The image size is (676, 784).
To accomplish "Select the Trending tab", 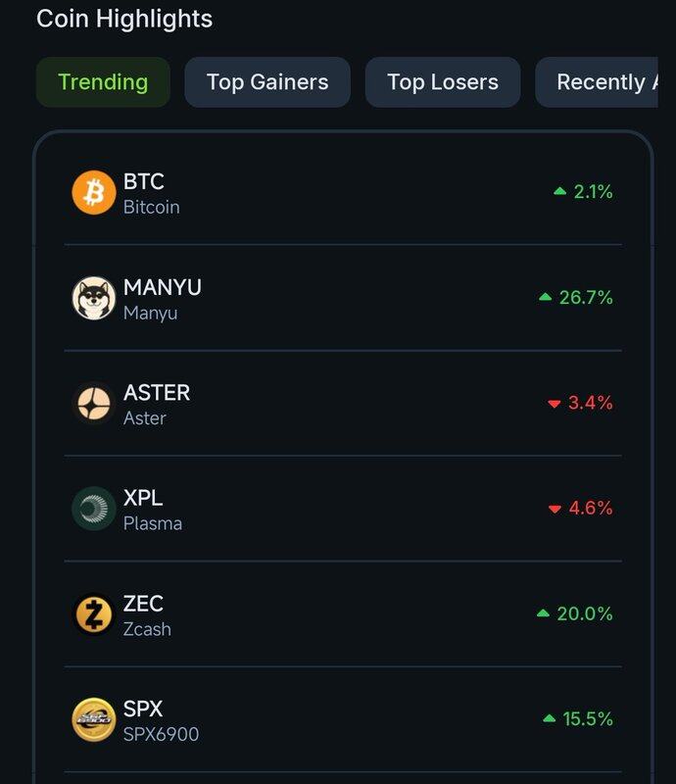I will (103, 82).
